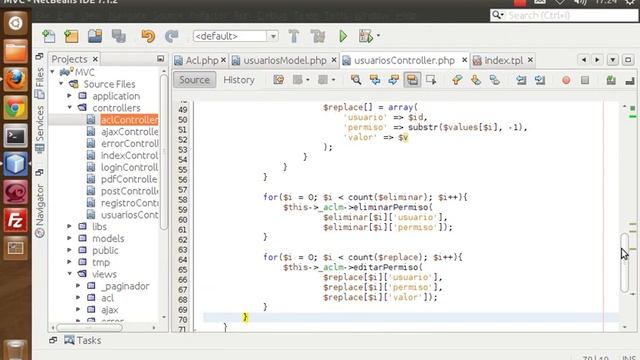Expand the models folder

69,238
